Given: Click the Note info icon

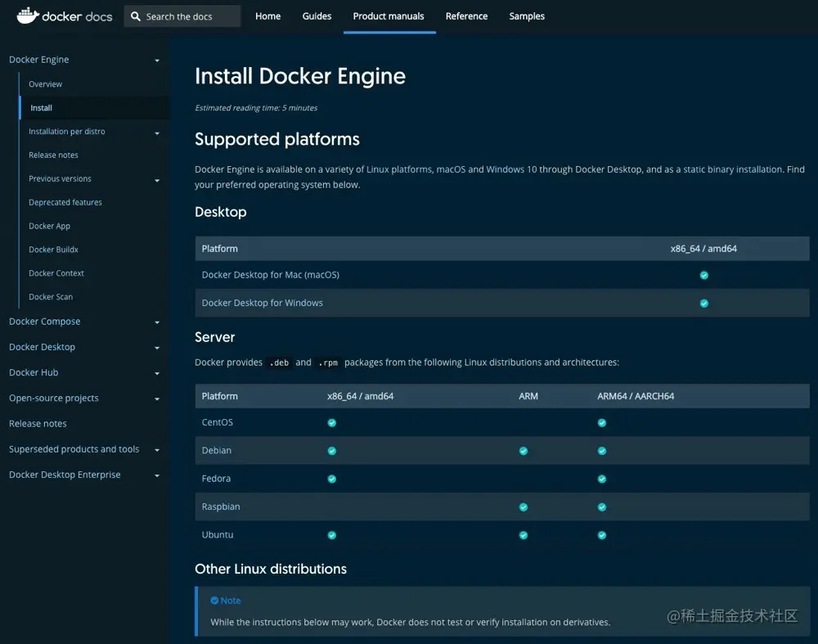Looking at the screenshot, I should pos(216,600).
